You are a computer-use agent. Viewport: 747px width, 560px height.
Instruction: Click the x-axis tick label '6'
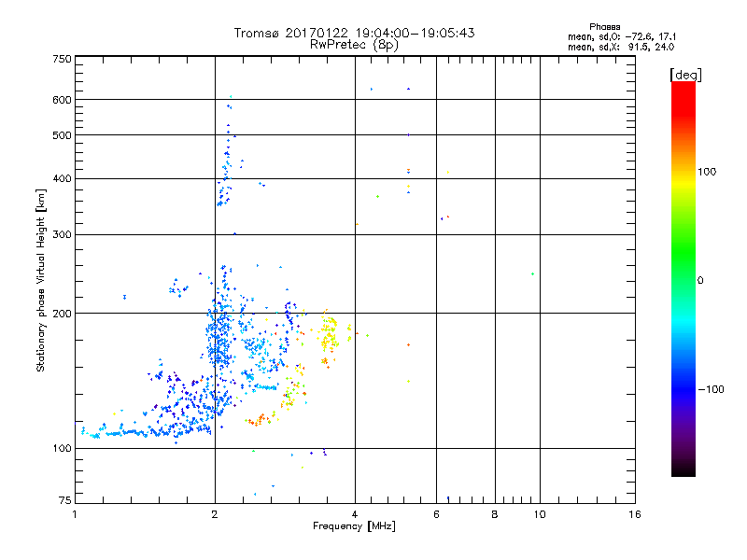[x=436, y=514]
